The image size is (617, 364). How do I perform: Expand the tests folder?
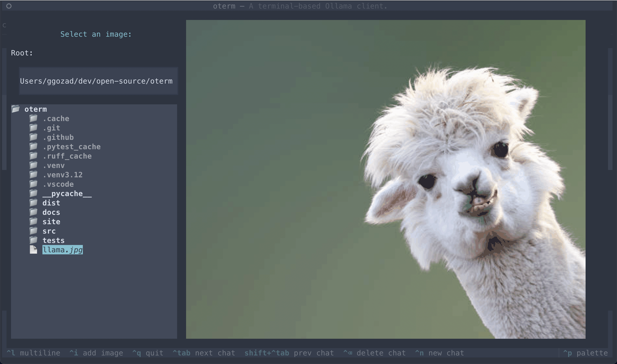click(x=53, y=240)
